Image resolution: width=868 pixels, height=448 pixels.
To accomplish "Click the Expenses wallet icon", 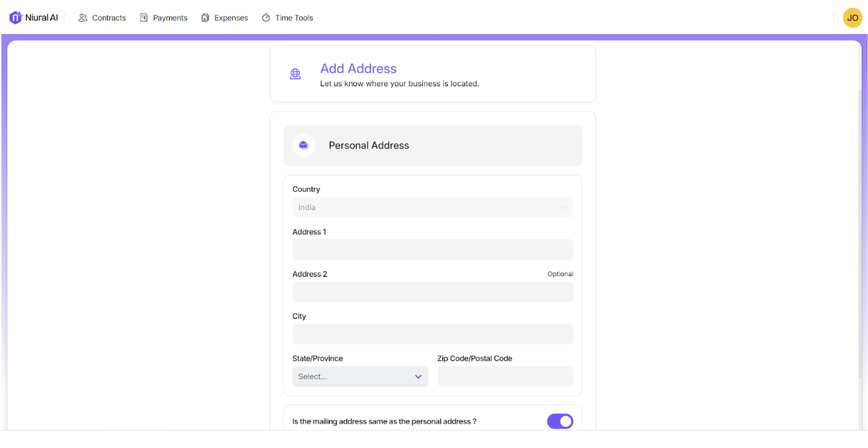I will 205,18.
